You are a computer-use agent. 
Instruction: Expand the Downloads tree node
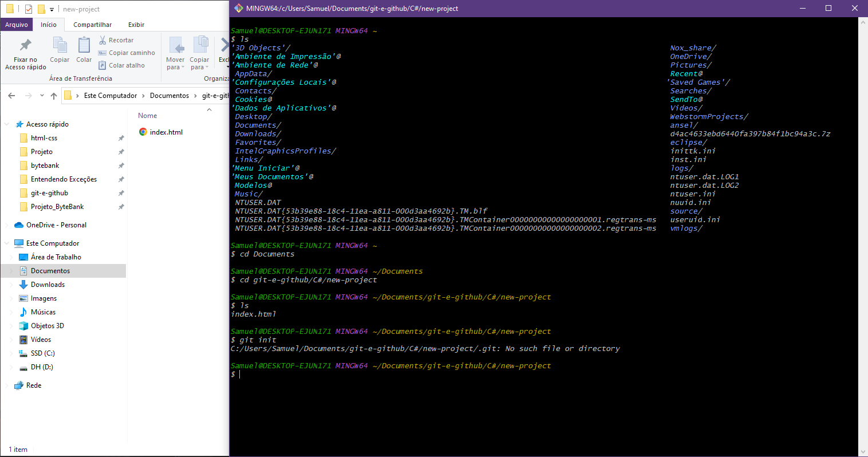pos(11,285)
